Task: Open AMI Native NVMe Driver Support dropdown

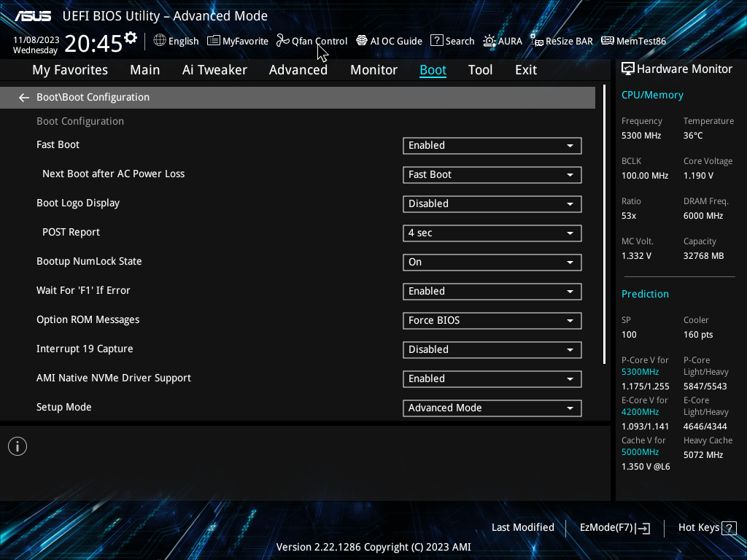Action: point(492,379)
